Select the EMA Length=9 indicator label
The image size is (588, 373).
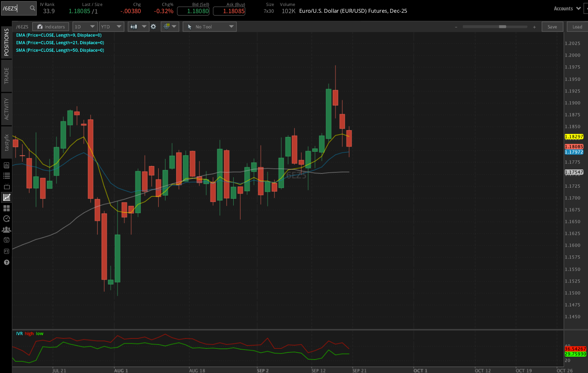pyautogui.click(x=59, y=35)
